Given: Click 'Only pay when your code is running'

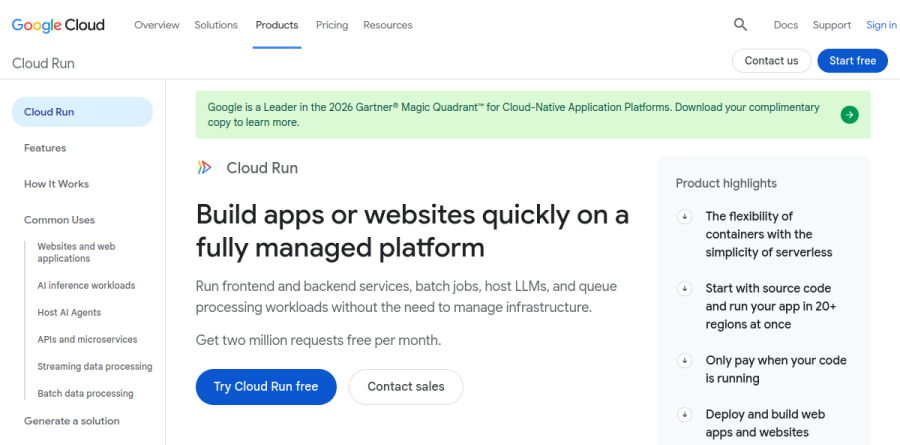Looking at the screenshot, I should 776,369.
